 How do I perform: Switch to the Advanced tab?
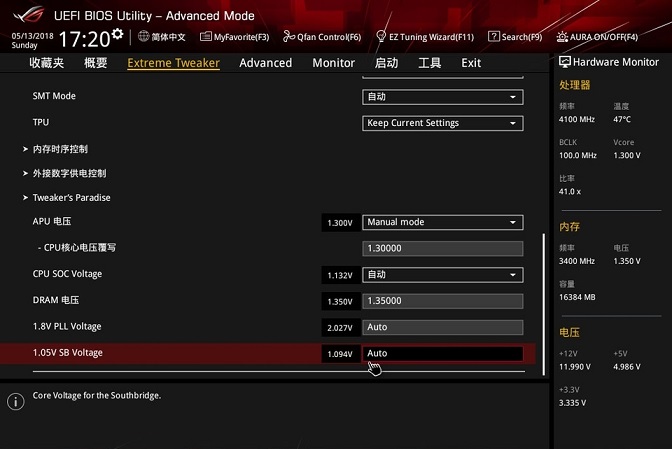(265, 63)
